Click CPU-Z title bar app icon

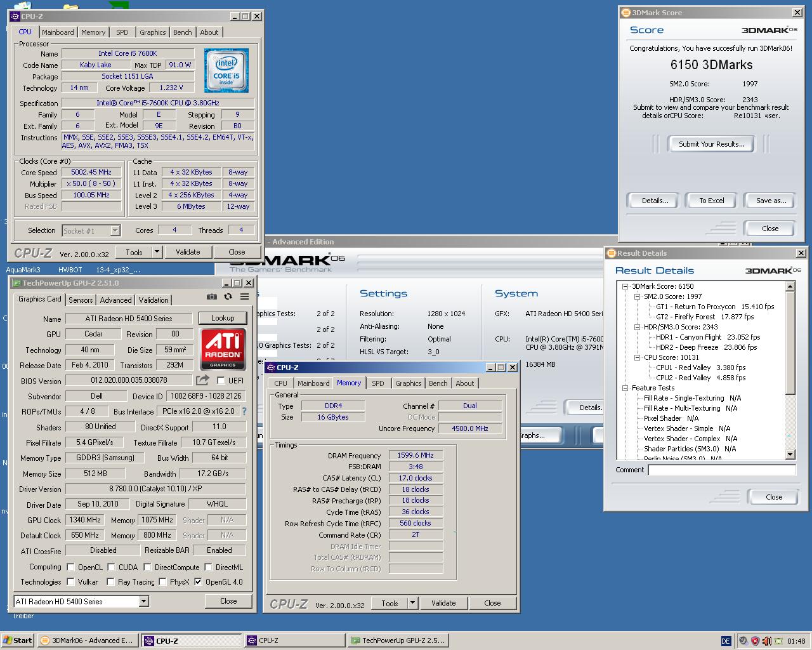coord(15,17)
